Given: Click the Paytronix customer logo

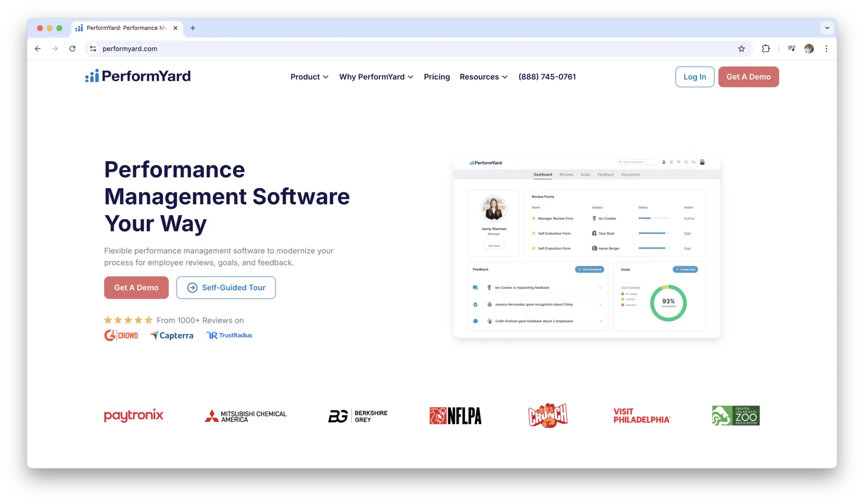Looking at the screenshot, I should [x=134, y=415].
